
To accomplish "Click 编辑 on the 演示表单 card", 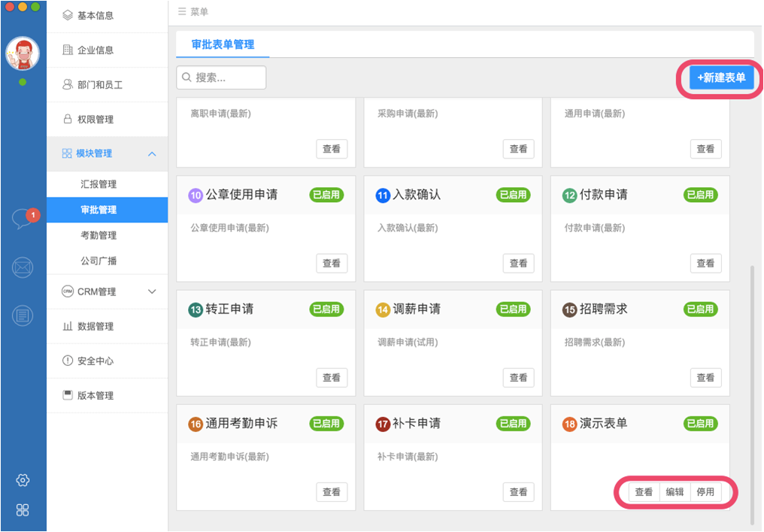I will point(673,492).
